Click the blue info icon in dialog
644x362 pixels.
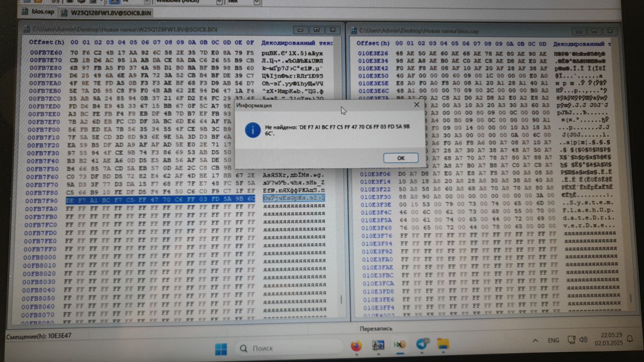(253, 130)
